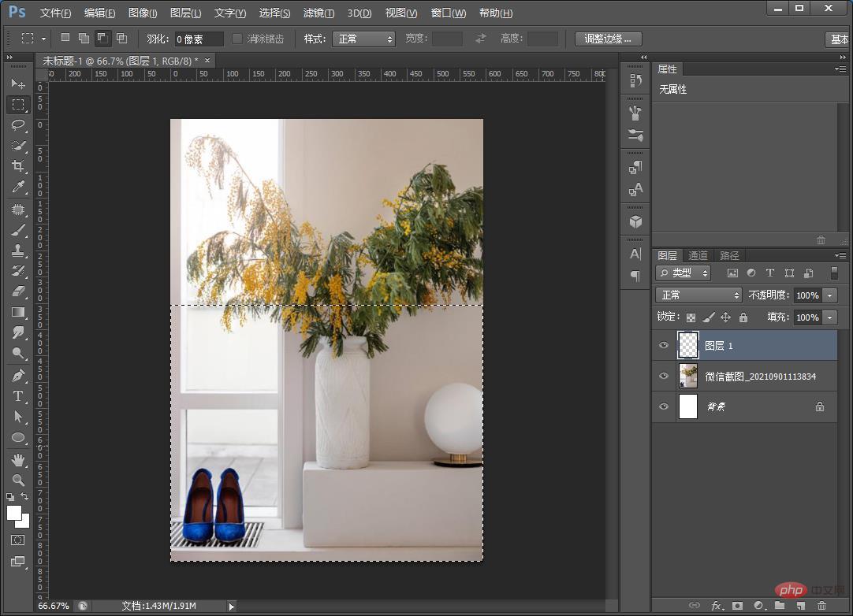Select the Dodge tool
Screen dimensions: 853x616
(18, 354)
